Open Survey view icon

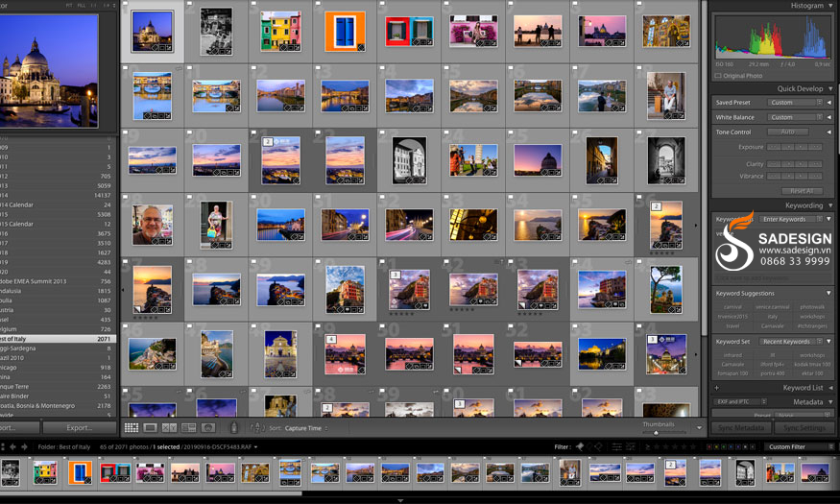189,427
